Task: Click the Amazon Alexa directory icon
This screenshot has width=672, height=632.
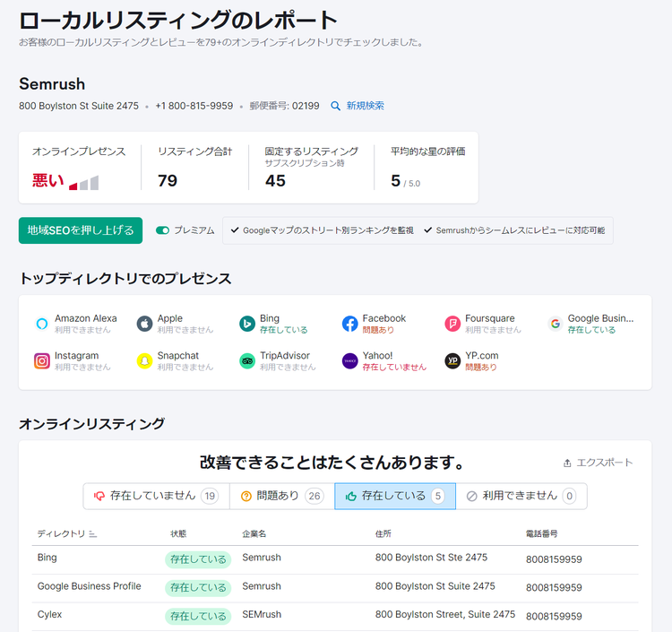Action: point(42,324)
